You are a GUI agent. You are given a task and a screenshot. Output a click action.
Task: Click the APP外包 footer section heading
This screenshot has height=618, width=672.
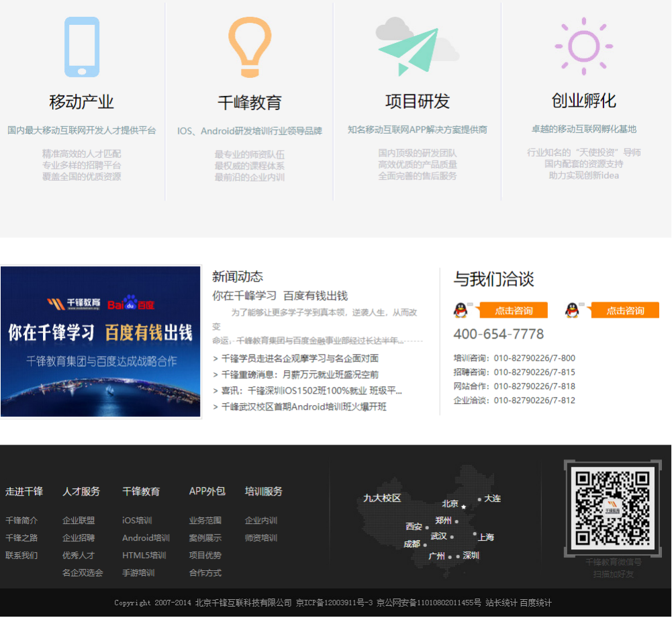click(x=207, y=492)
